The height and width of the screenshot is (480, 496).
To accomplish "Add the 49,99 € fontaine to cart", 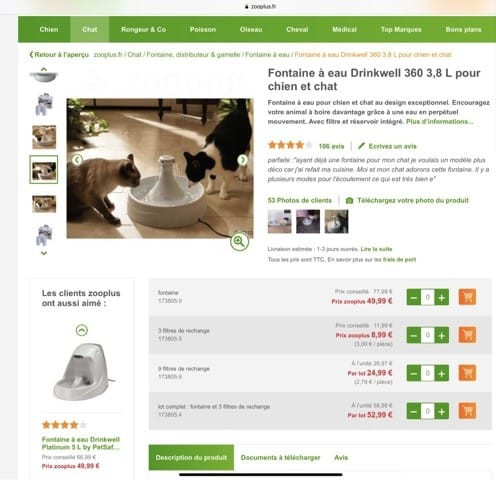I will pyautogui.click(x=467, y=297).
